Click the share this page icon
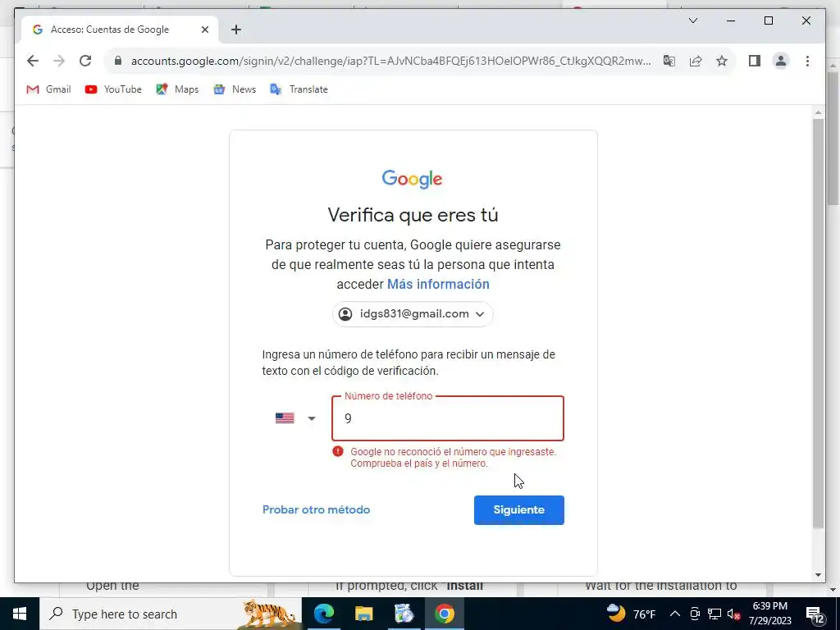Viewport: 840px width, 630px height. [696, 61]
